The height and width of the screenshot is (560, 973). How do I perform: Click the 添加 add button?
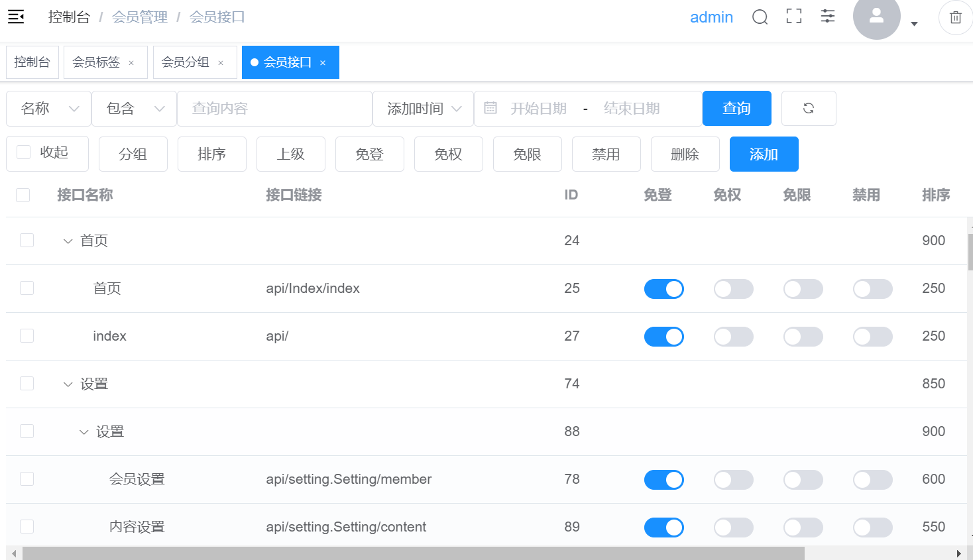point(764,154)
